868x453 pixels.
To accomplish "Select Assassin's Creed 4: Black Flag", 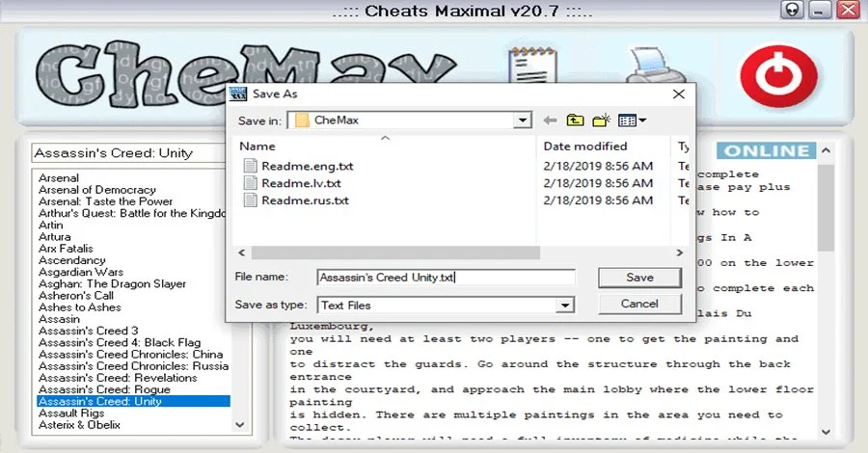I will (x=120, y=342).
